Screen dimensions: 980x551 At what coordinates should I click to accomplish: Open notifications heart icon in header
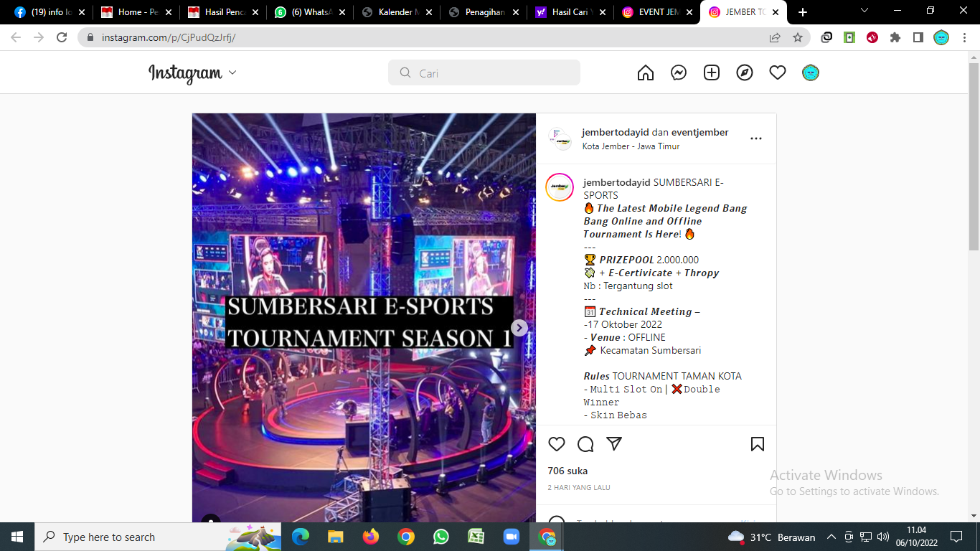click(x=778, y=72)
